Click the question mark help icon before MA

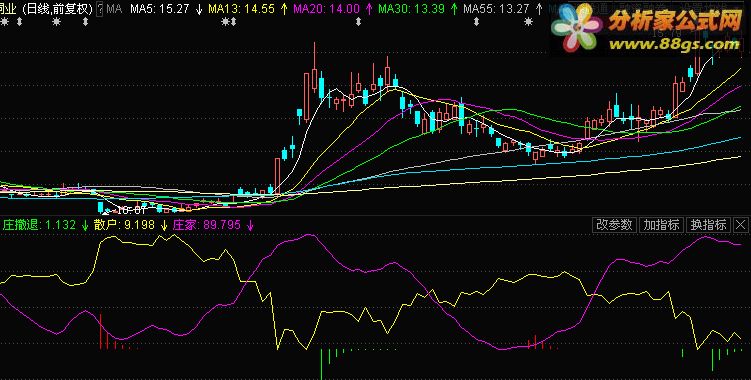[100, 9]
